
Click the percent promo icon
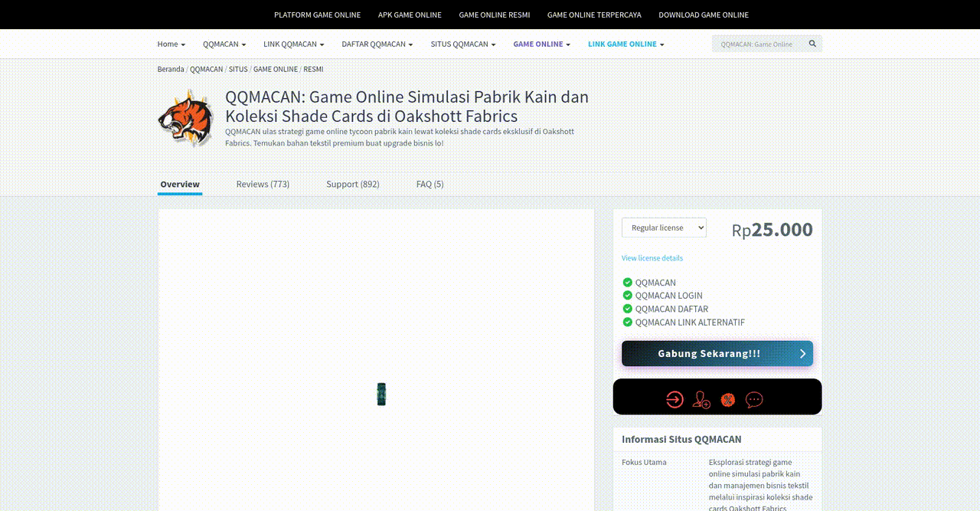click(728, 399)
